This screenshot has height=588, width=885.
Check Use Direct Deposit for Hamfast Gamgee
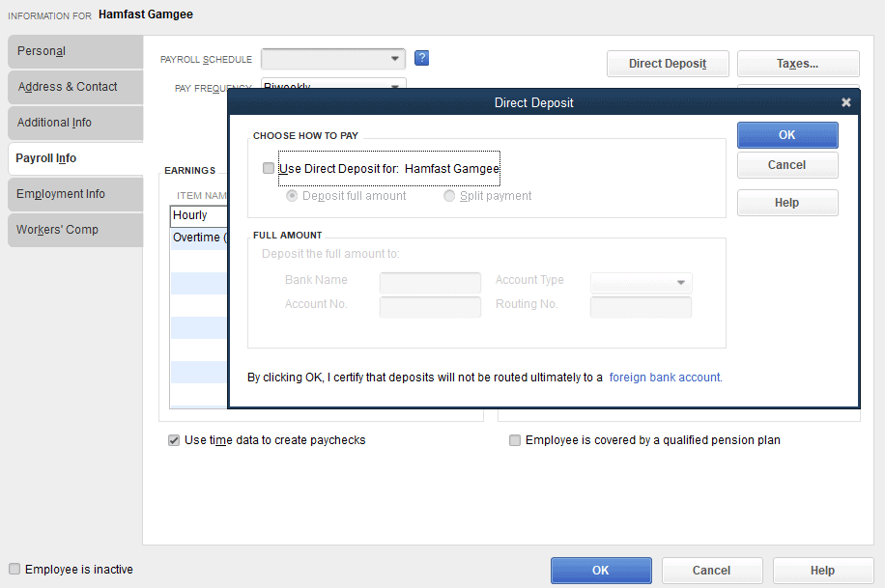269,168
